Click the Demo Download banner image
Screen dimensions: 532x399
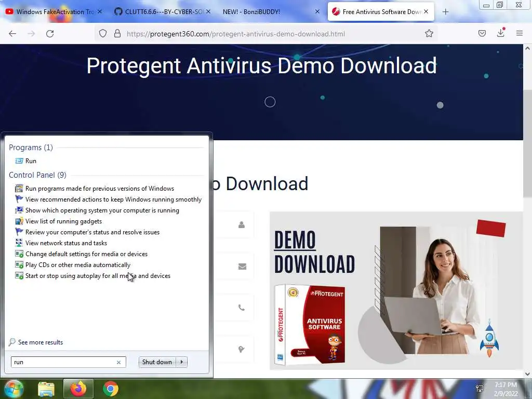point(396,290)
